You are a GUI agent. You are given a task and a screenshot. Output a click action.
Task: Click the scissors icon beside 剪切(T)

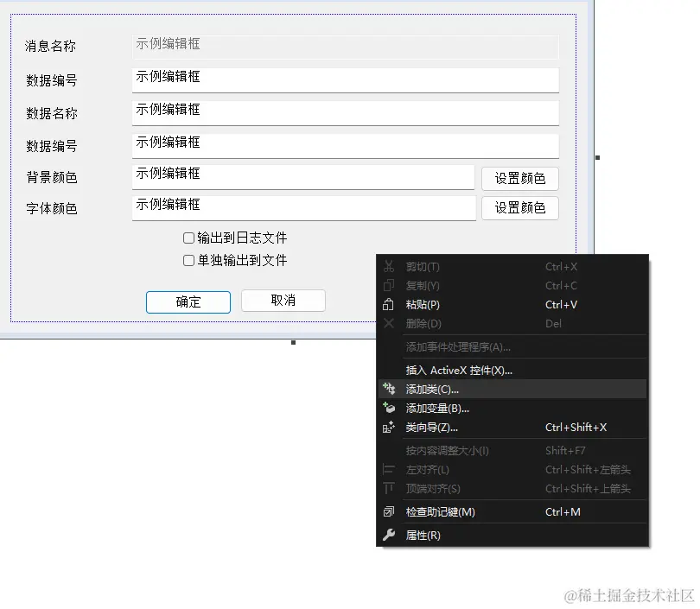tap(389, 266)
